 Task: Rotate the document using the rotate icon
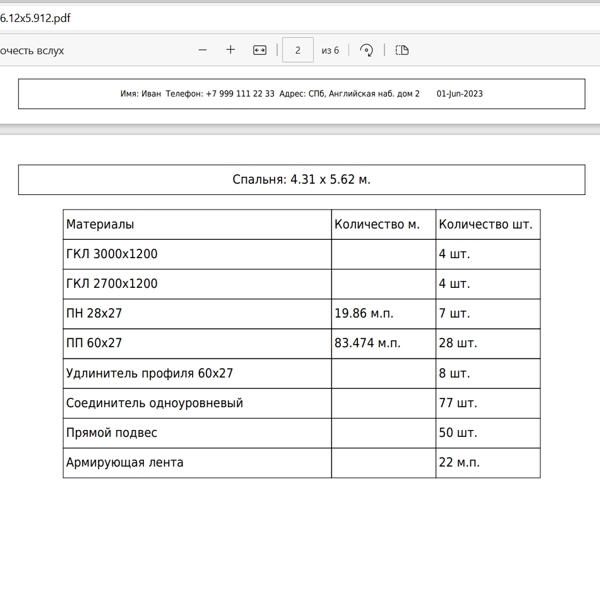pos(366,50)
